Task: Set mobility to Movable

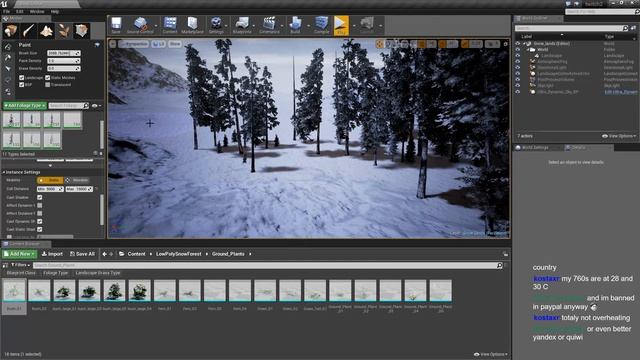Action: coord(78,180)
